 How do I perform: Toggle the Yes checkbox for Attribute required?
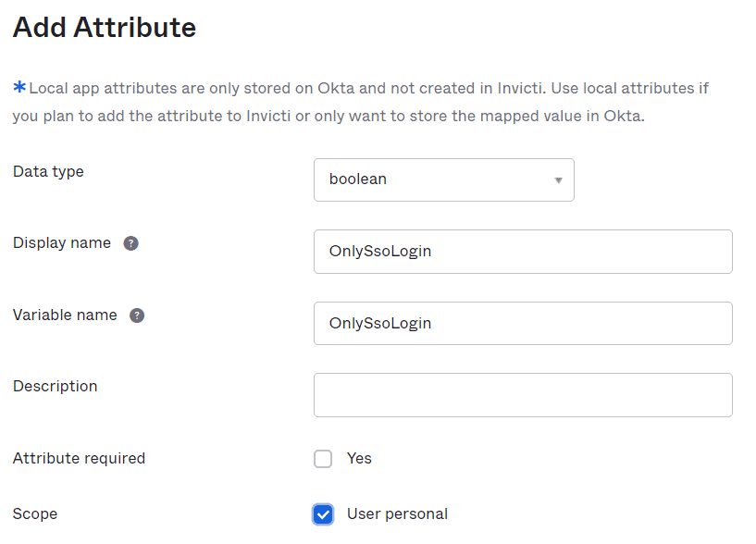click(323, 458)
